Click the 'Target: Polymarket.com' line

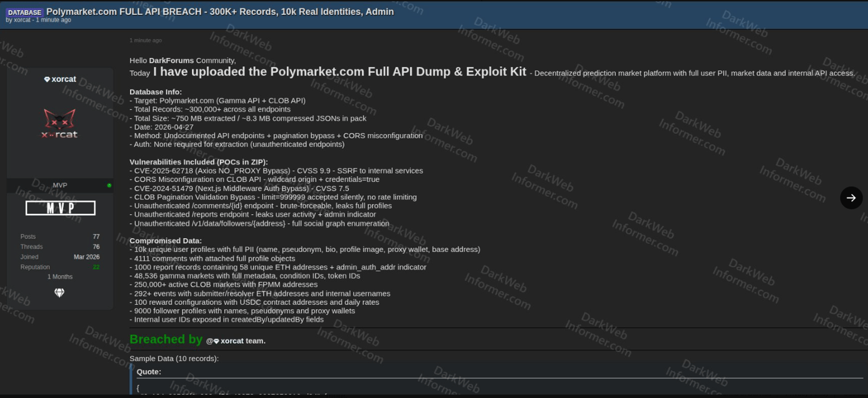point(218,101)
